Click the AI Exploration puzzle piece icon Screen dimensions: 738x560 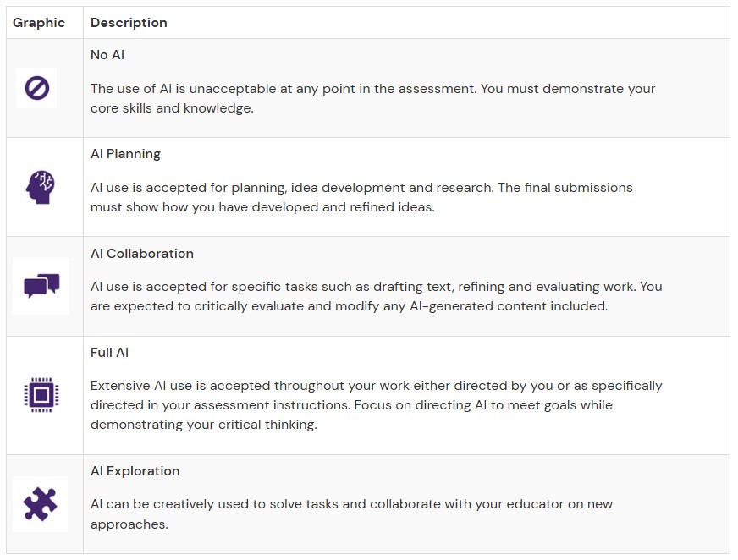coord(40,504)
